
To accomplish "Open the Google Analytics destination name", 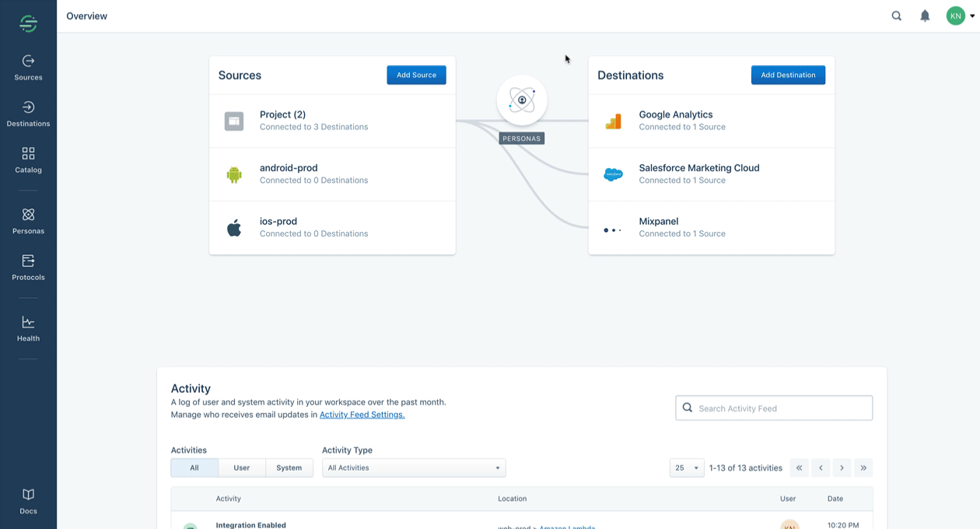I will click(676, 114).
